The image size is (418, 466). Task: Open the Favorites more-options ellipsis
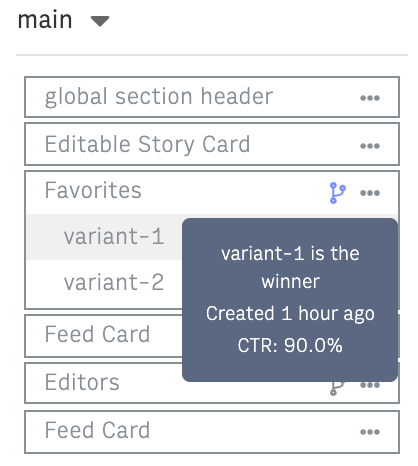tap(370, 193)
